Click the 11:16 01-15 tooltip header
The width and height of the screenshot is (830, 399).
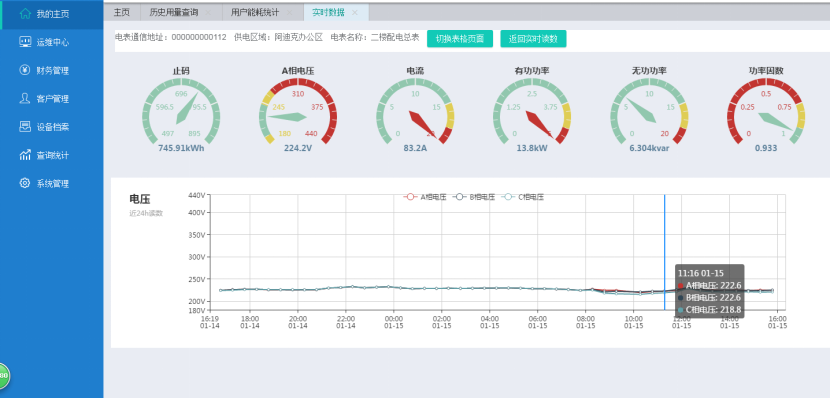[x=701, y=273]
